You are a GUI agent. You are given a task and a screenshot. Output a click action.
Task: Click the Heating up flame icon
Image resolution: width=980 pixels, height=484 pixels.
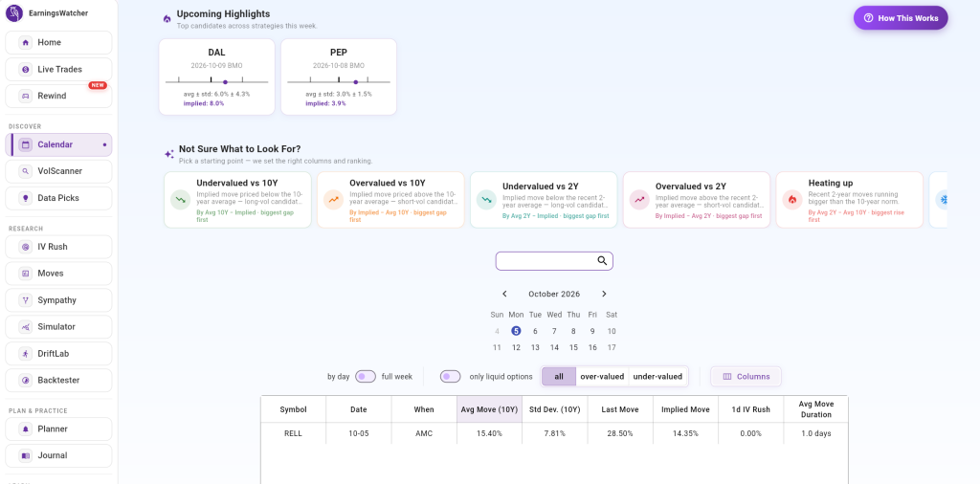[x=792, y=200]
